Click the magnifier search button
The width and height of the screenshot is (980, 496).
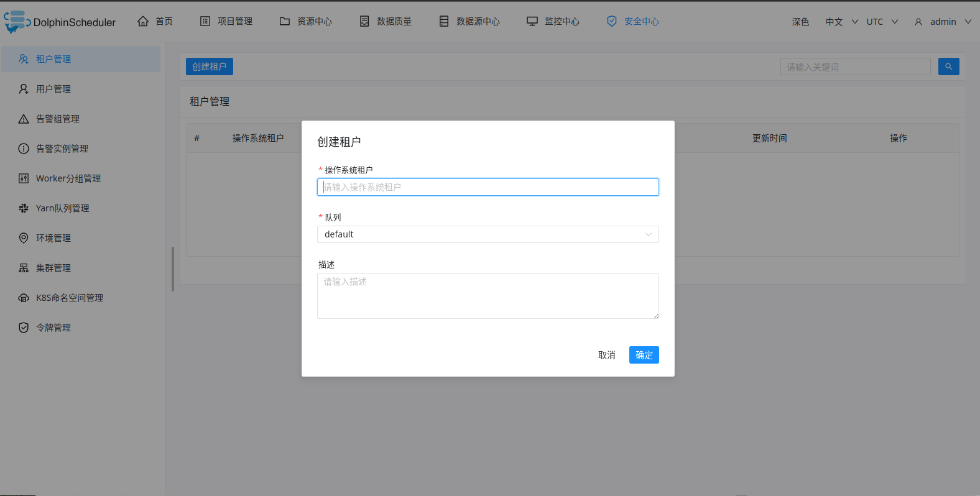(x=948, y=67)
